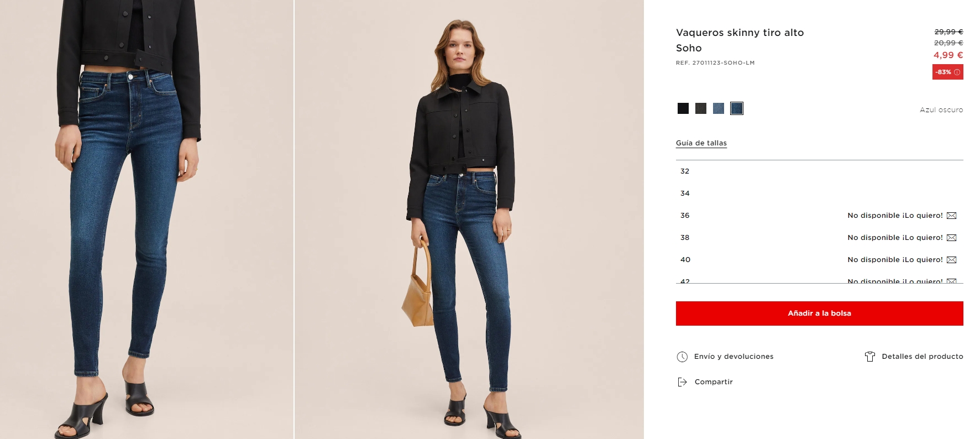Select the Azul oscuro dark blue swatch

click(x=737, y=108)
